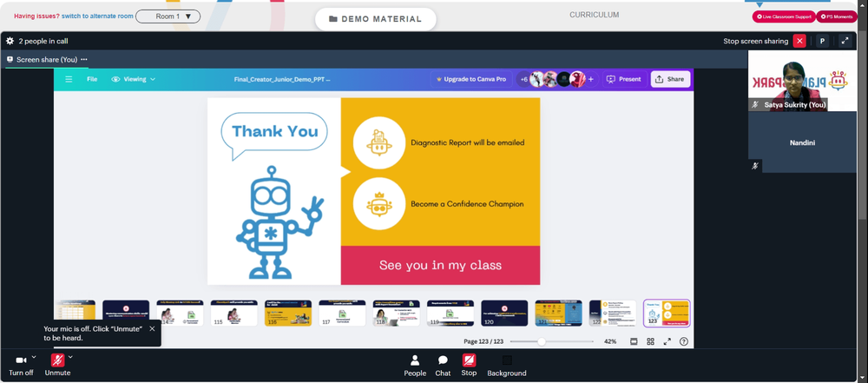
Task: Open CURRICULUM tab
Action: pos(594,15)
